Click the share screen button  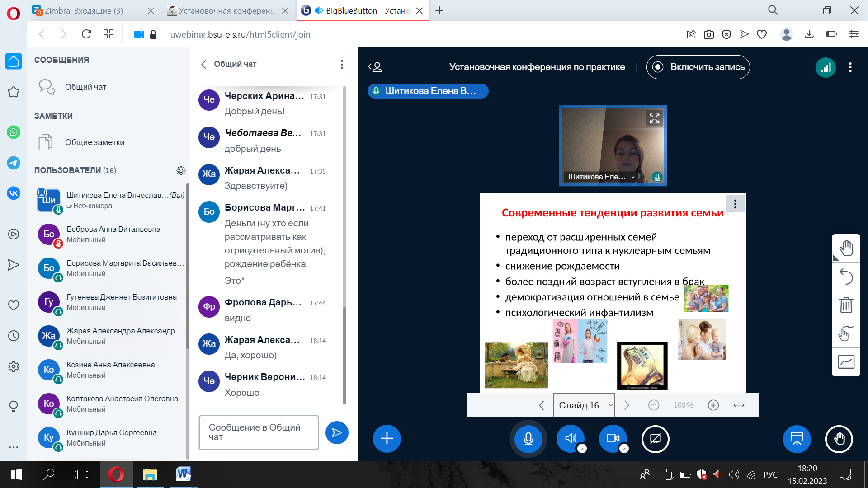tap(655, 439)
